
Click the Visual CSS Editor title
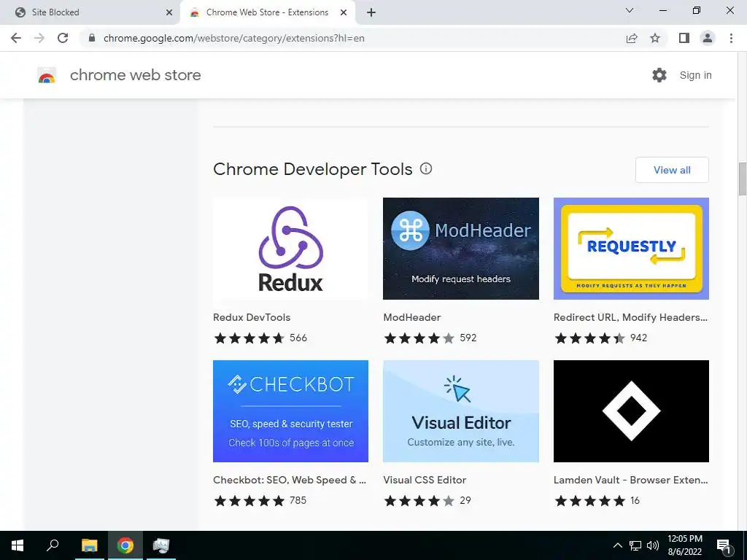425,480
